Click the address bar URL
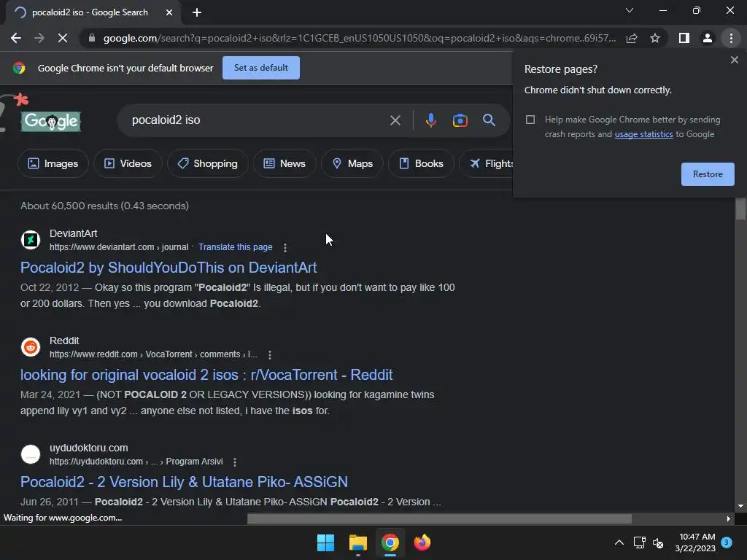The image size is (747, 560). 359,38
